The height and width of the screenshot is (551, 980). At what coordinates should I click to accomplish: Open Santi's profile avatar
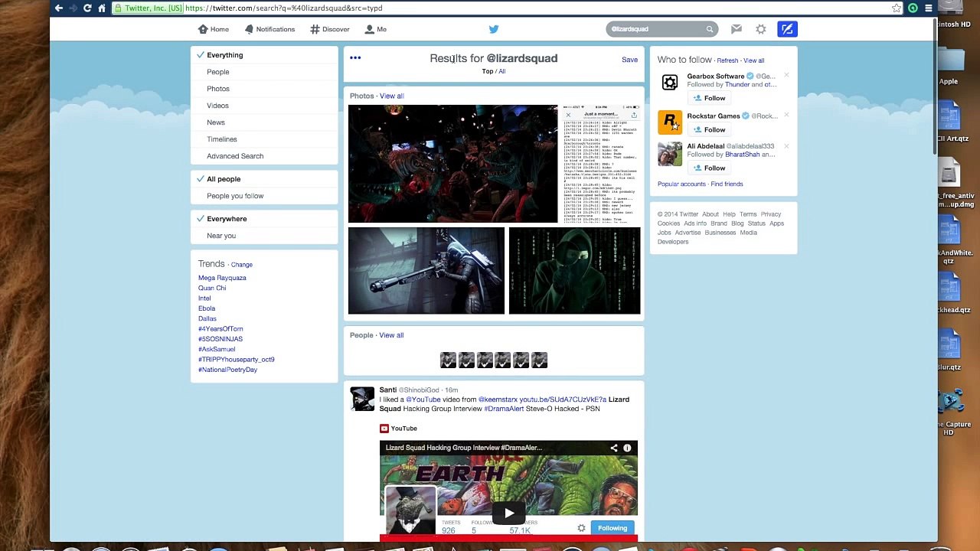(x=362, y=399)
